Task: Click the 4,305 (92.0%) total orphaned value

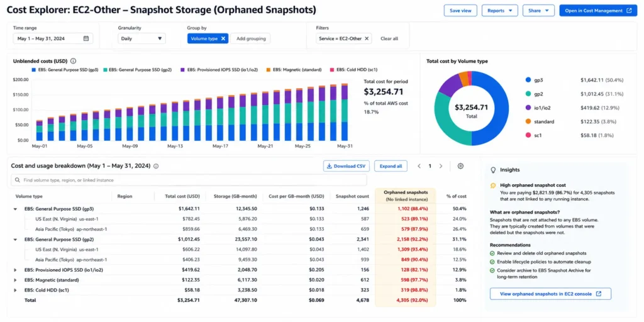Action: point(413,300)
